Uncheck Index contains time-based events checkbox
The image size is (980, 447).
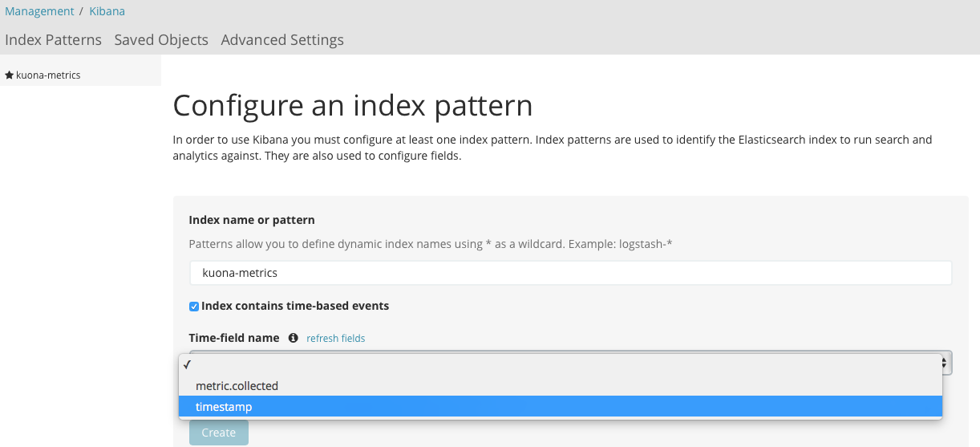coord(193,307)
